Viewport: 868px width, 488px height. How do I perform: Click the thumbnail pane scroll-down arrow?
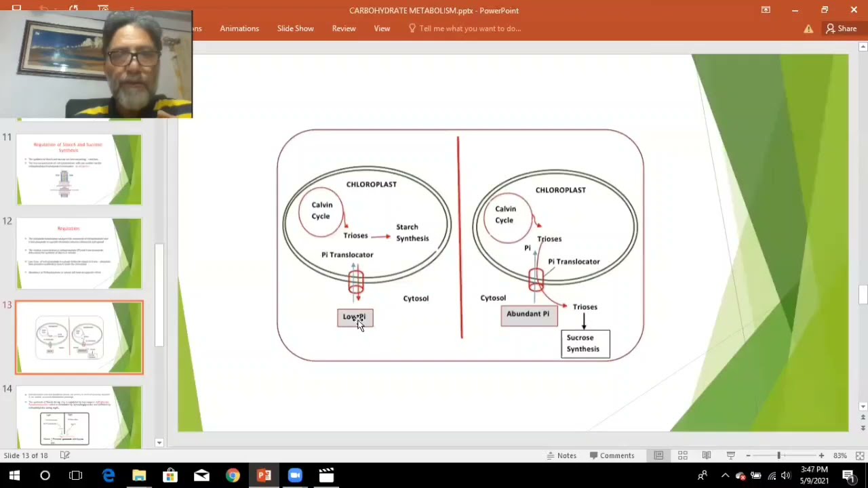pyautogui.click(x=159, y=443)
